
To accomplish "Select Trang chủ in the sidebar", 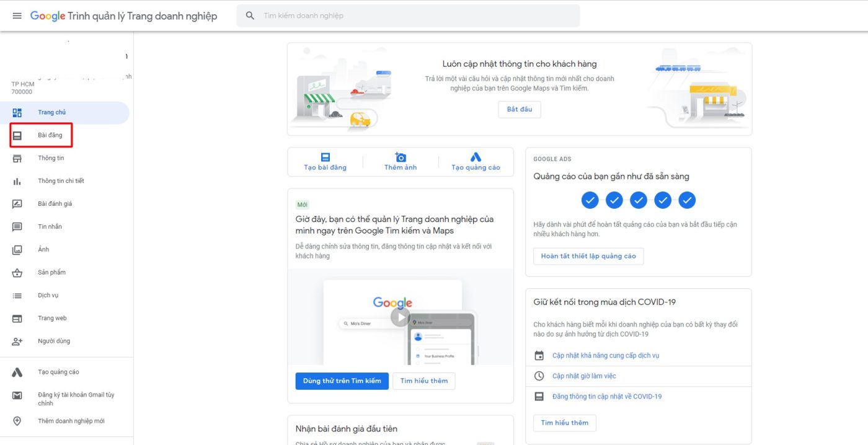I will point(17,112).
